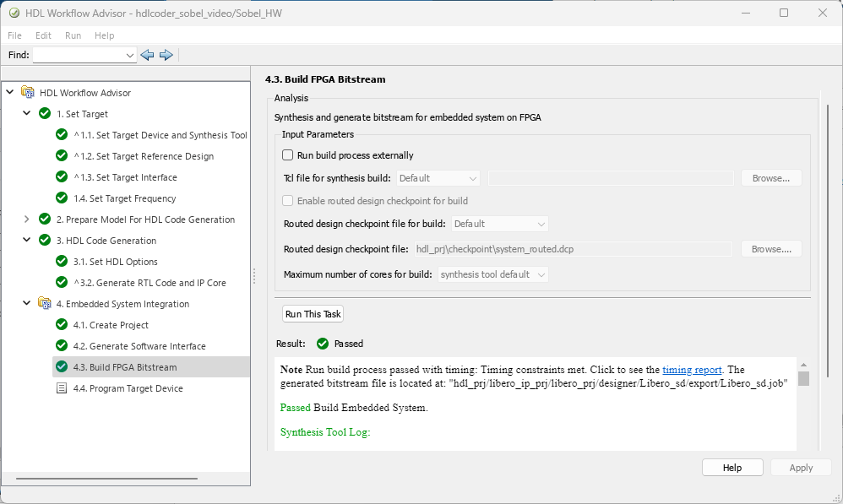Viewport: 843px width, 504px height.
Task: Open the timing report link
Action: [x=692, y=370]
